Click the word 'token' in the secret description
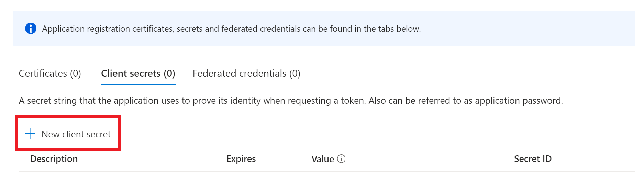The height and width of the screenshot is (185, 644). [352, 101]
